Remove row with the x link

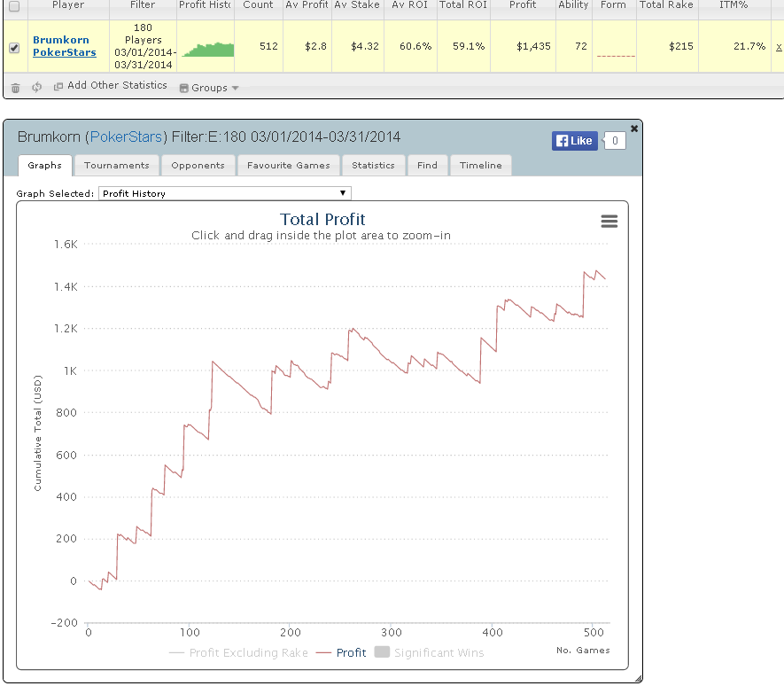coord(779,48)
